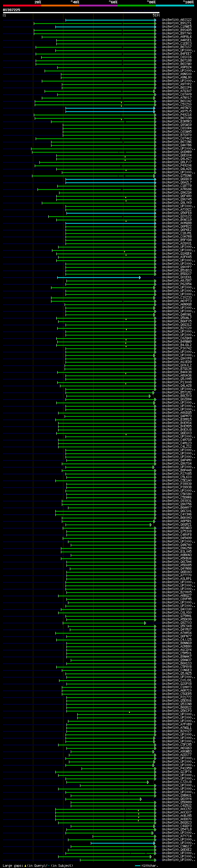197x868 pixels.
Task: Open hit UniRef100_Q5DH89
Action: coord(177,802)
